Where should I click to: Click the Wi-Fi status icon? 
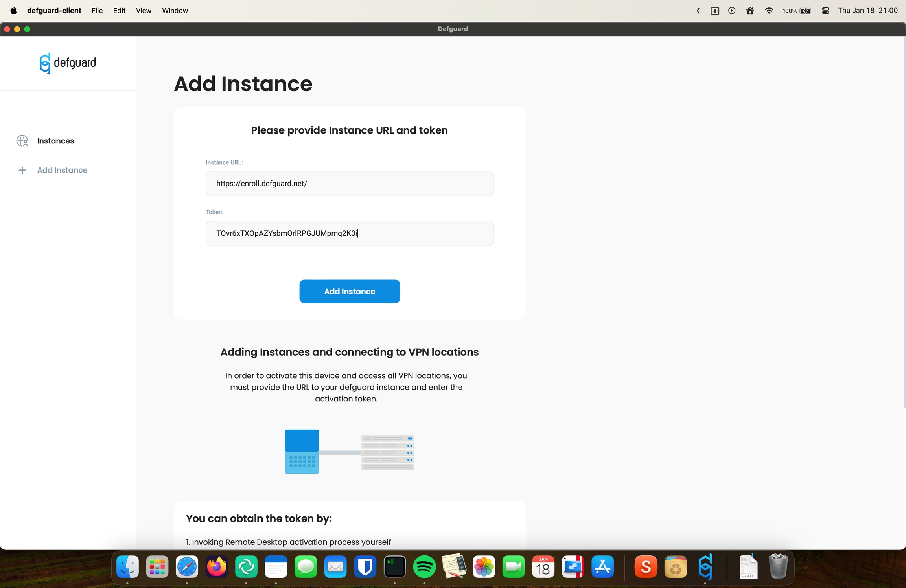769,11
